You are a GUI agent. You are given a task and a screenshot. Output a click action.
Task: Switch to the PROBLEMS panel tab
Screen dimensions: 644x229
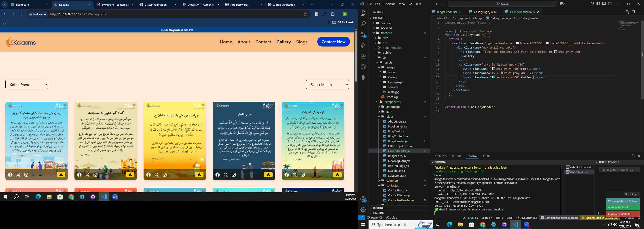(440, 156)
